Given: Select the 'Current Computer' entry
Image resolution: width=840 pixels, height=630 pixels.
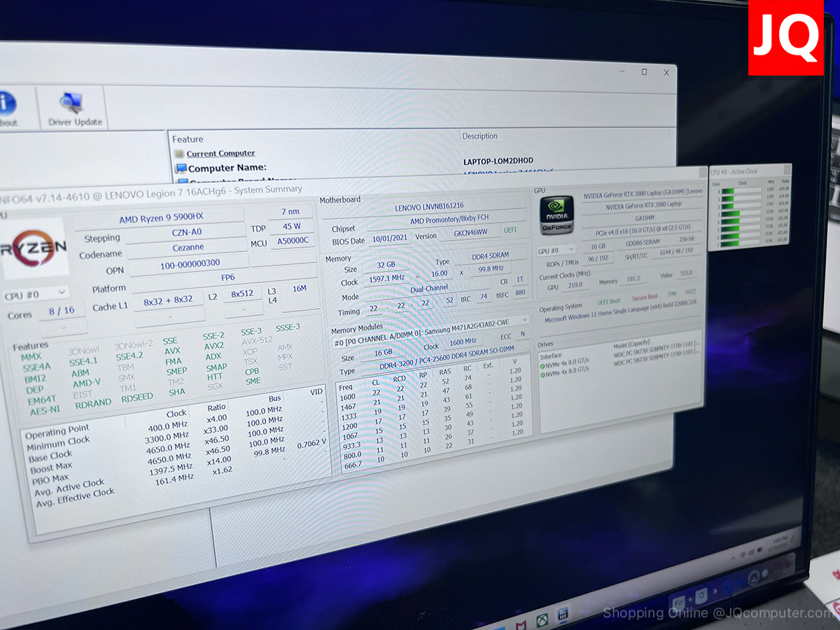Looking at the screenshot, I should coord(220,153).
